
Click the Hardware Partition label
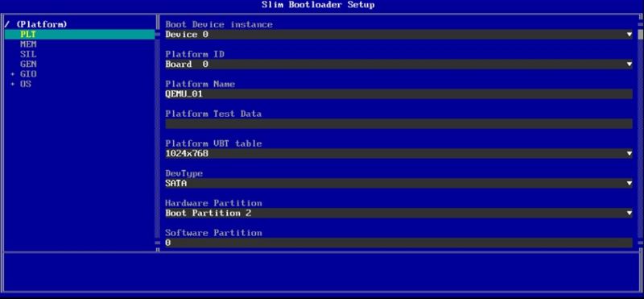coord(213,203)
